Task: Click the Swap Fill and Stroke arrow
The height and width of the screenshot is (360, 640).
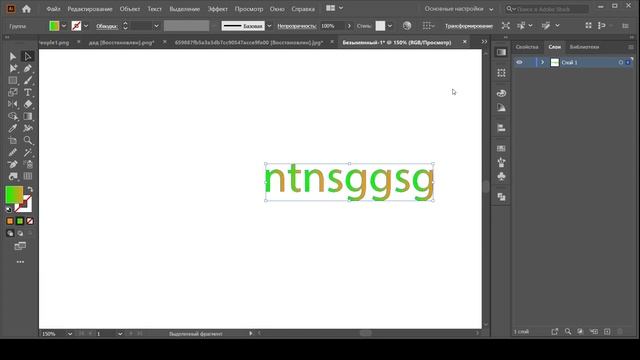Action: coord(30,190)
